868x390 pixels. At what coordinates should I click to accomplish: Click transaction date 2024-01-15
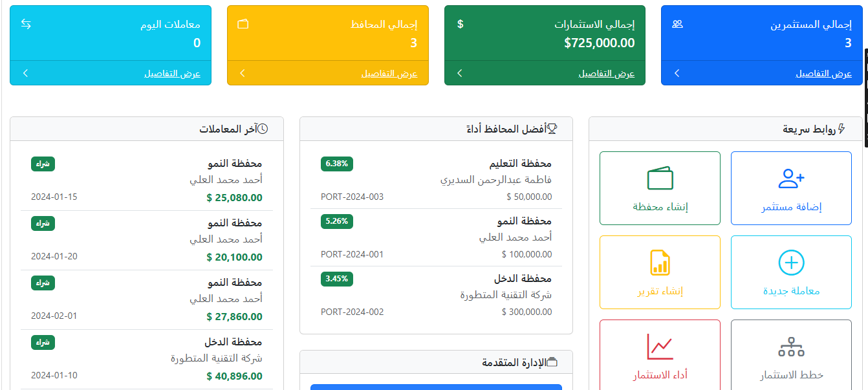(54, 197)
